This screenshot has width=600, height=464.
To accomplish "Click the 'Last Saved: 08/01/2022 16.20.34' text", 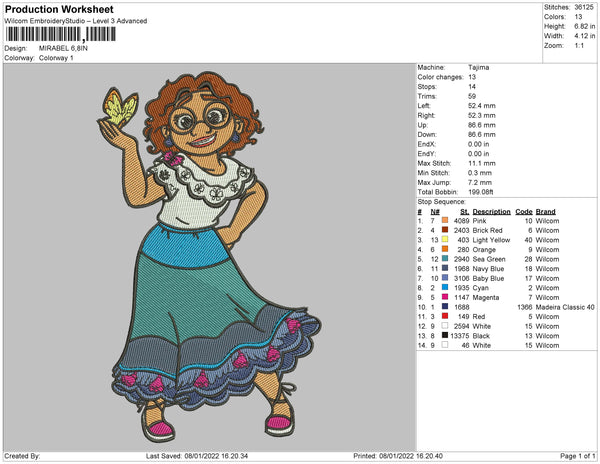I will tap(197, 456).
